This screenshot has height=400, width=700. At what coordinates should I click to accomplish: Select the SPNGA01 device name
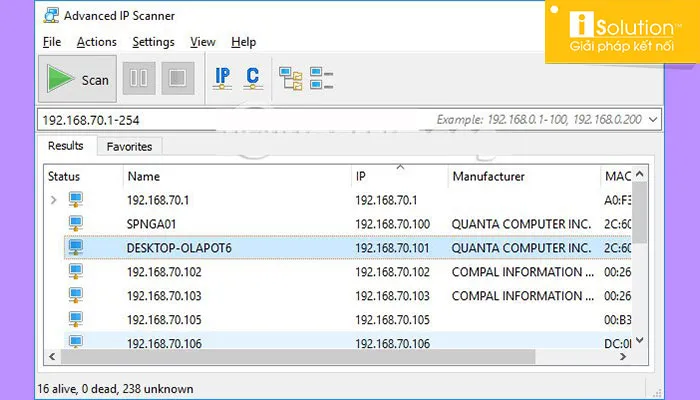click(151, 224)
